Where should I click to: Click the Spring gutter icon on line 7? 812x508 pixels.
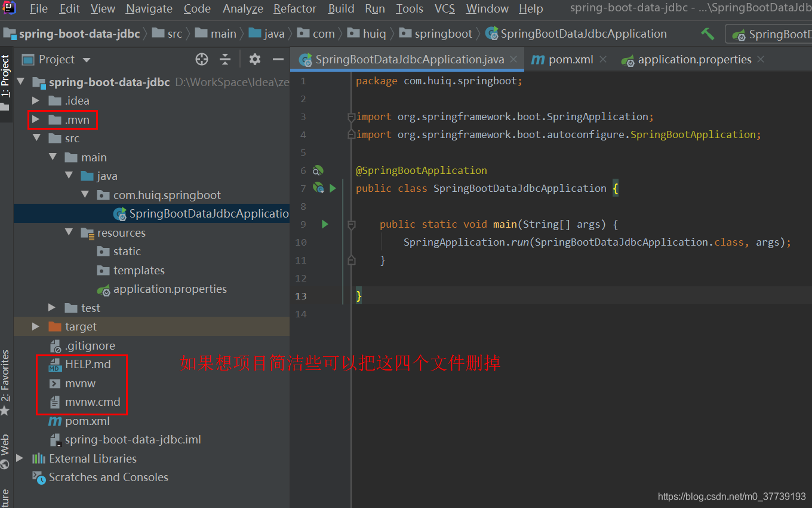coord(318,188)
